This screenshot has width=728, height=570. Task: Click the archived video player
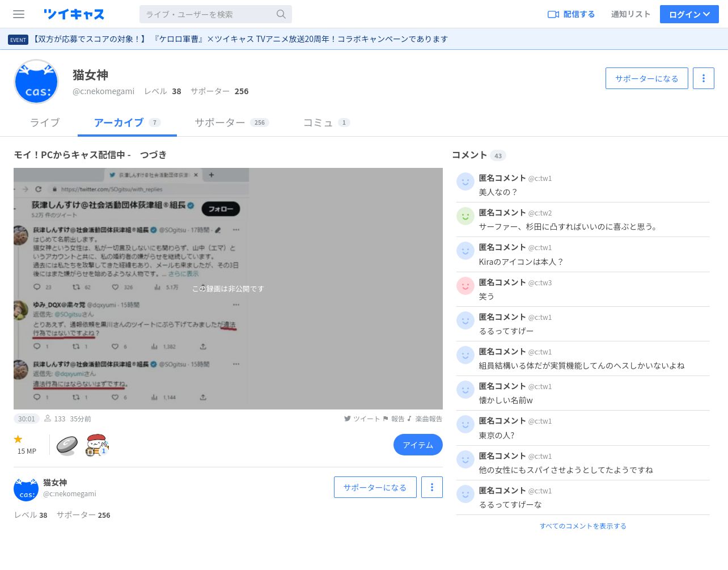click(x=228, y=289)
